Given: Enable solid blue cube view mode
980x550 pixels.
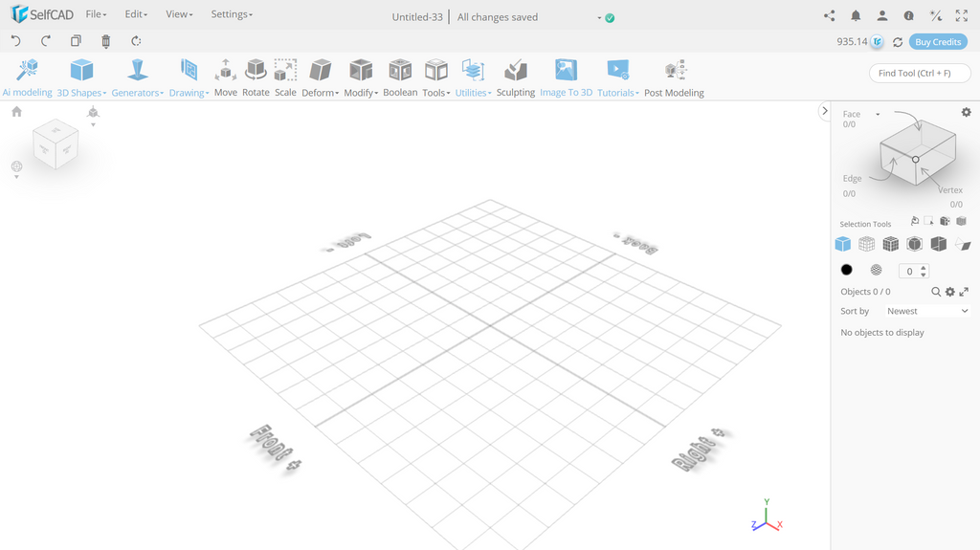Looking at the screenshot, I should [842, 244].
